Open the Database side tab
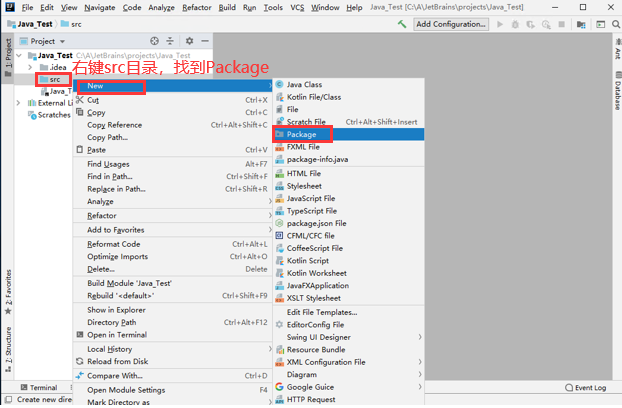The height and width of the screenshot is (408, 622). point(618,91)
